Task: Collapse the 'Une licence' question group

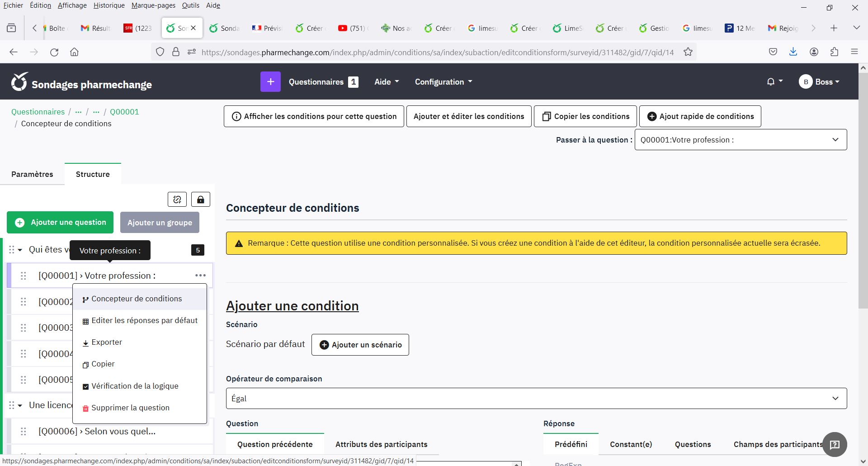Action: (20, 405)
